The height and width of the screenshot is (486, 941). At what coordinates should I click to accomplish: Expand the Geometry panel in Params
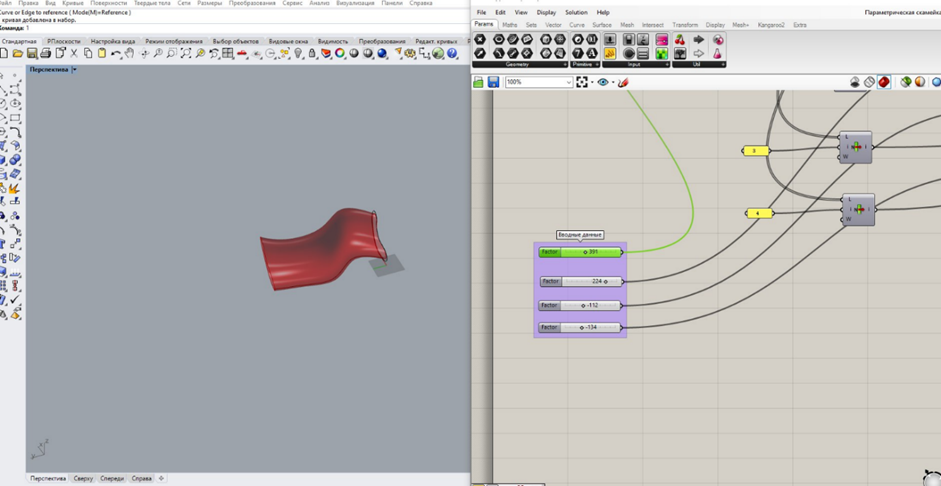[564, 64]
